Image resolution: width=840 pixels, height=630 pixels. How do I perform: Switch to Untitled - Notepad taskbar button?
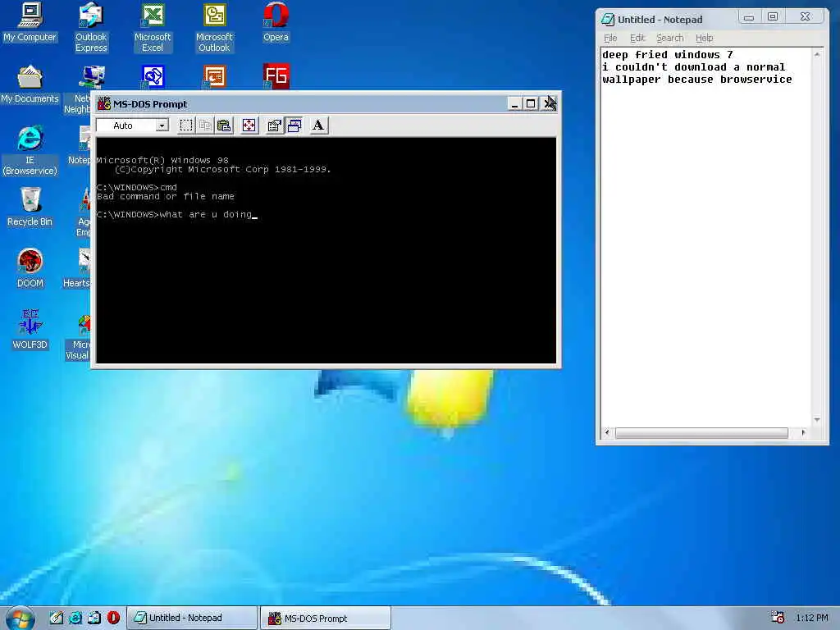[192, 618]
